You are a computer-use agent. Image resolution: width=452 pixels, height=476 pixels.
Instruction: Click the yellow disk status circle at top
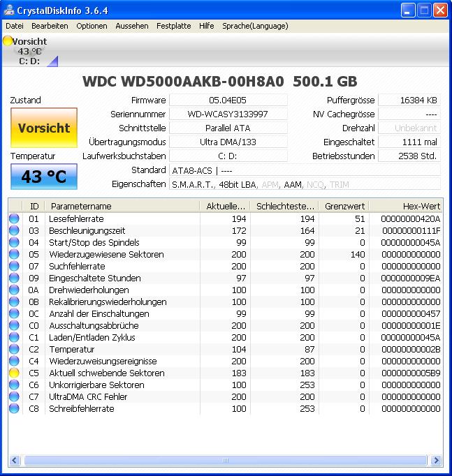[7, 40]
